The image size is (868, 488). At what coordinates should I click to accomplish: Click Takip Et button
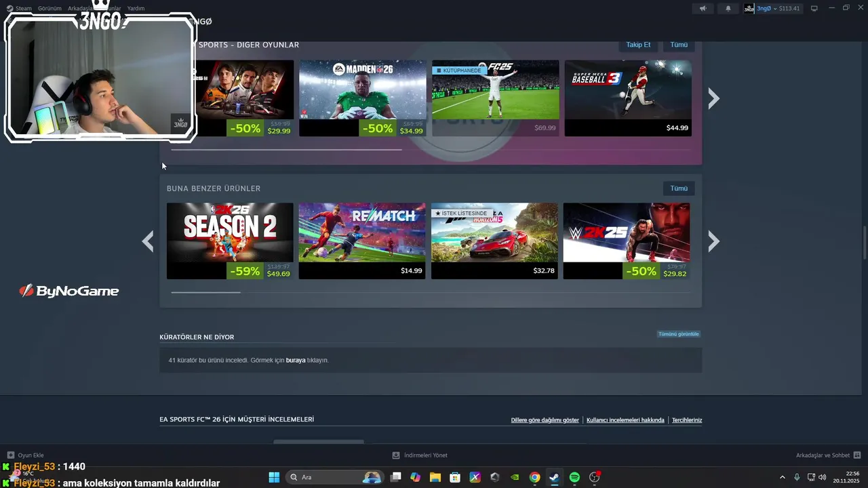coord(638,45)
